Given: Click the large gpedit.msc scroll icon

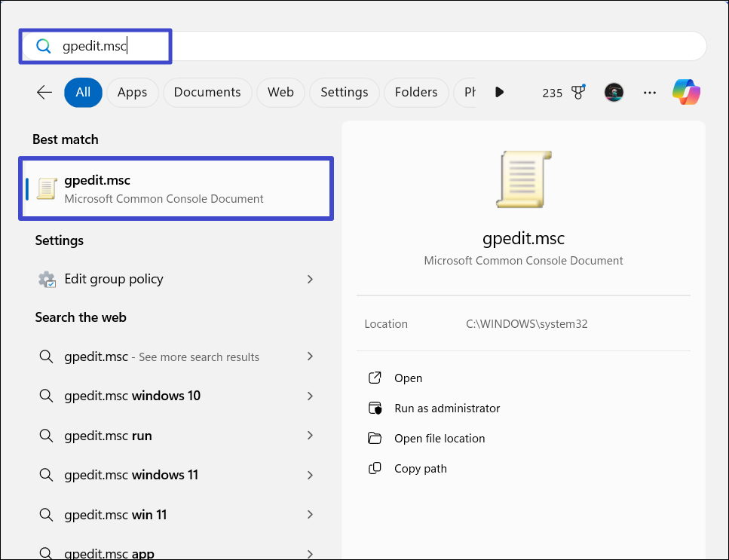Looking at the screenshot, I should 523,179.
